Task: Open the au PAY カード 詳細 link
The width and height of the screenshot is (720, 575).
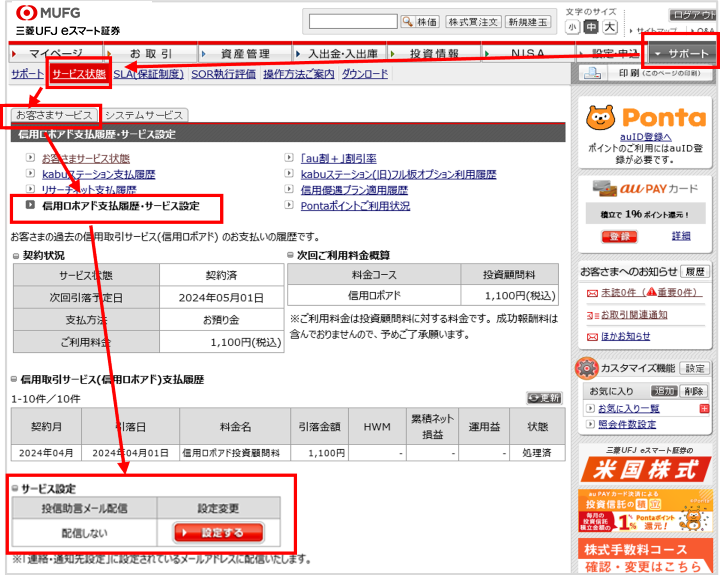Action: point(681,236)
